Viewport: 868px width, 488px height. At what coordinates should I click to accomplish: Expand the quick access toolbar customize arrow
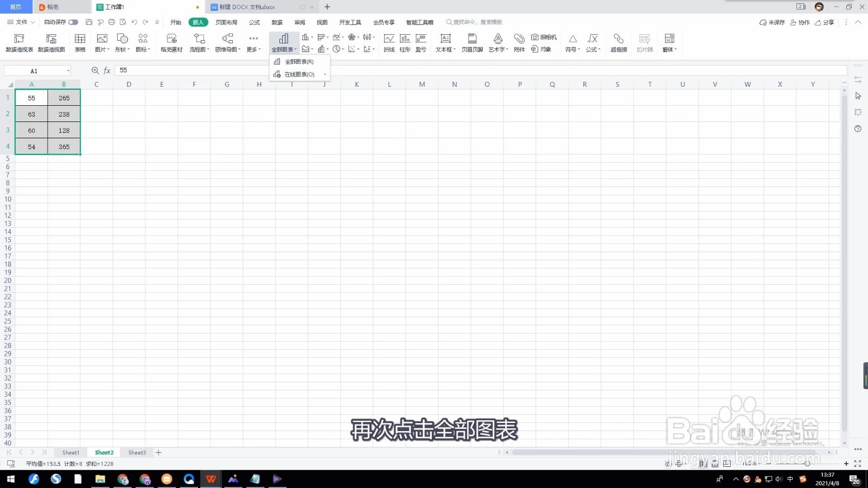pyautogui.click(x=157, y=22)
